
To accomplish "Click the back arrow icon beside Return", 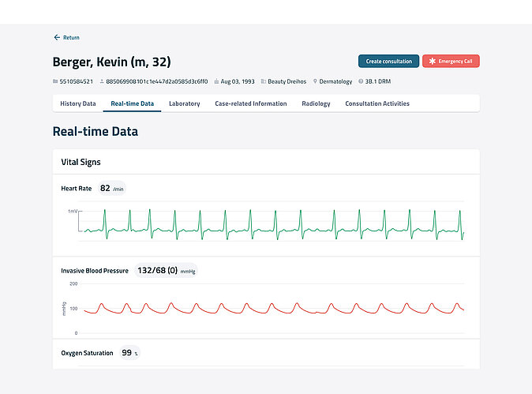I will 57,37.
